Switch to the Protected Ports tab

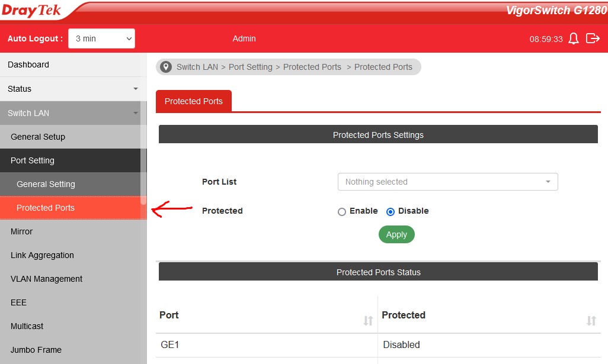194,101
